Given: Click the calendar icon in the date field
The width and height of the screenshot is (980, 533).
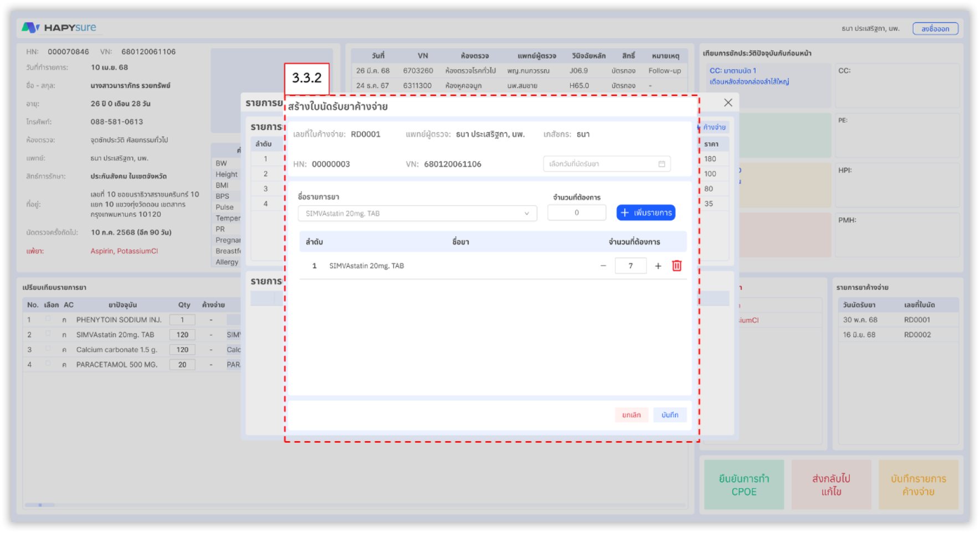Looking at the screenshot, I should point(661,164).
